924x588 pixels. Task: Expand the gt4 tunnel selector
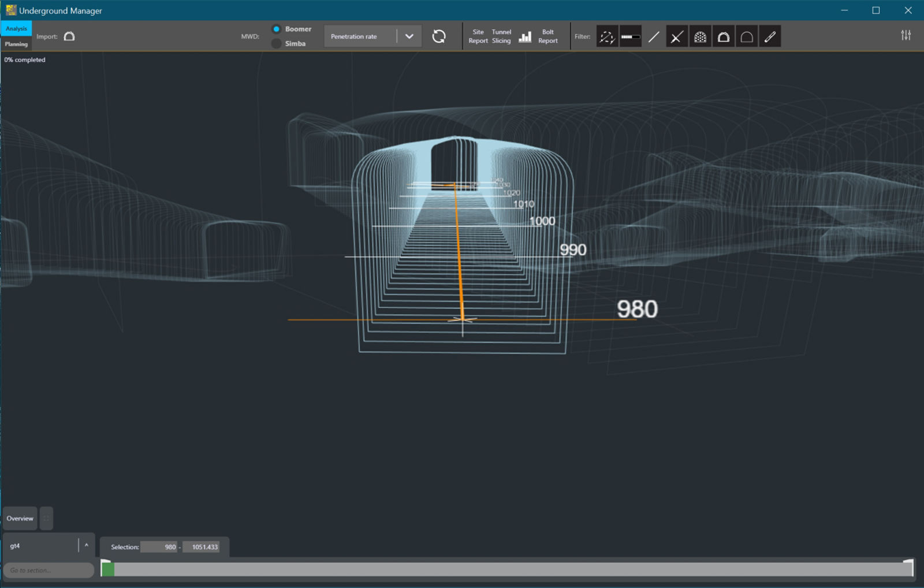[86, 545]
